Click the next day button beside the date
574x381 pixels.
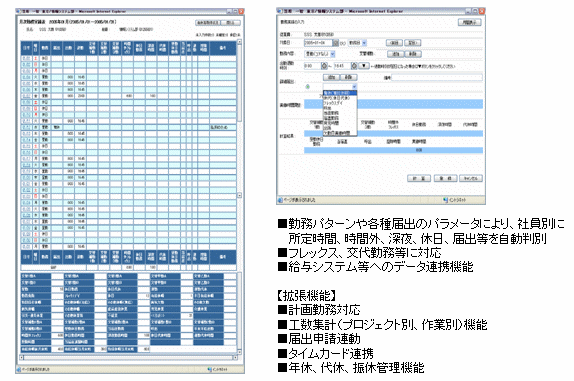tap(413, 43)
